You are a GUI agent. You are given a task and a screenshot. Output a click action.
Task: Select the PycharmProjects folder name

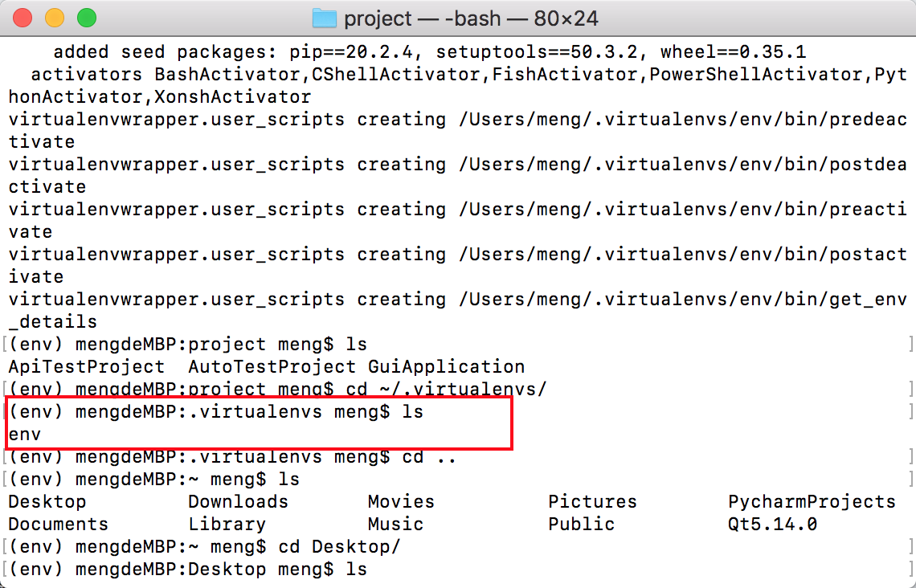click(812, 501)
